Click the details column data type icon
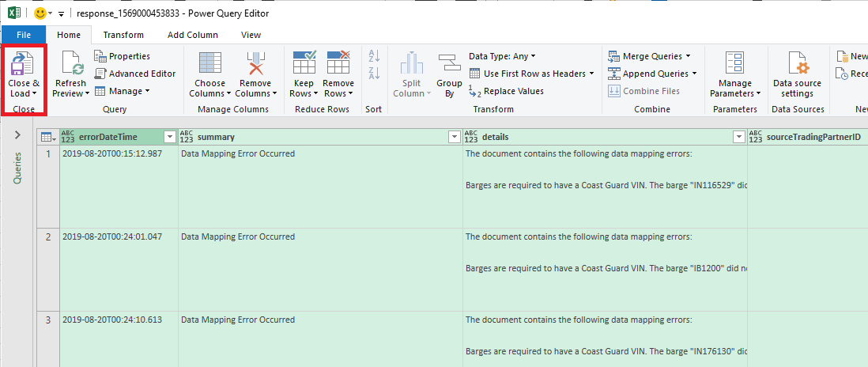 coord(471,137)
